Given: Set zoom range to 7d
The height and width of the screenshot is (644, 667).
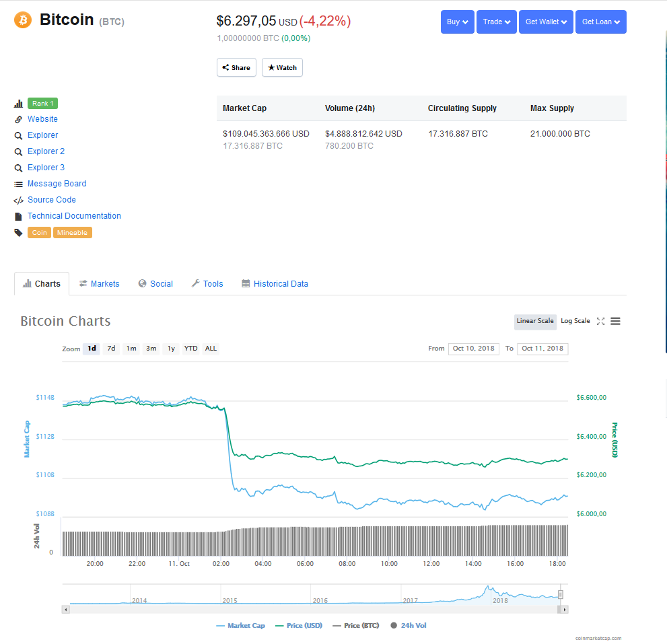Looking at the screenshot, I should [111, 349].
